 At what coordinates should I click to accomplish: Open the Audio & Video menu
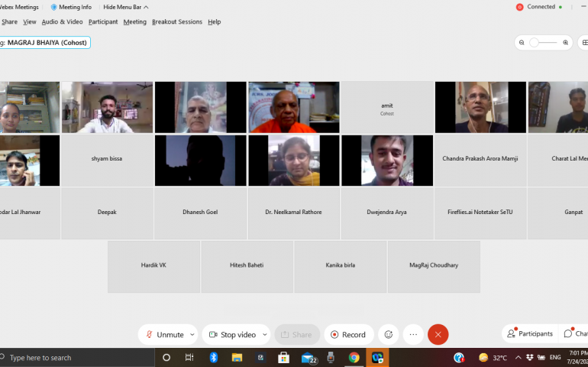(x=63, y=21)
